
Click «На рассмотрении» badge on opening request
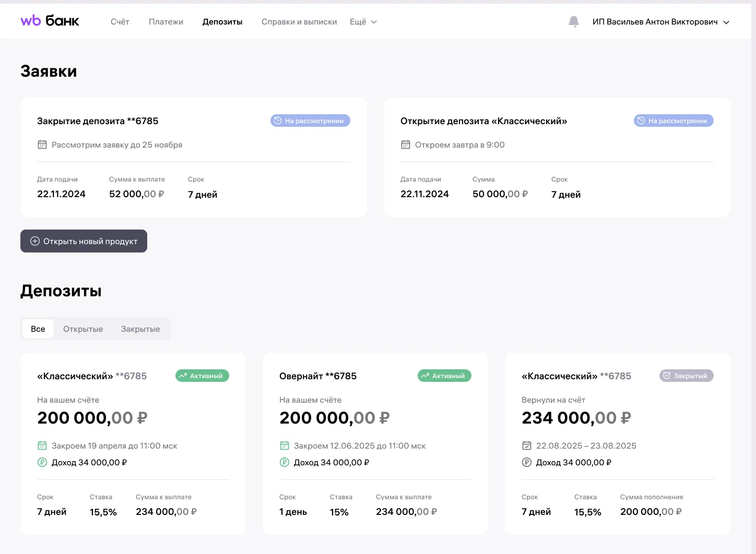674,121
